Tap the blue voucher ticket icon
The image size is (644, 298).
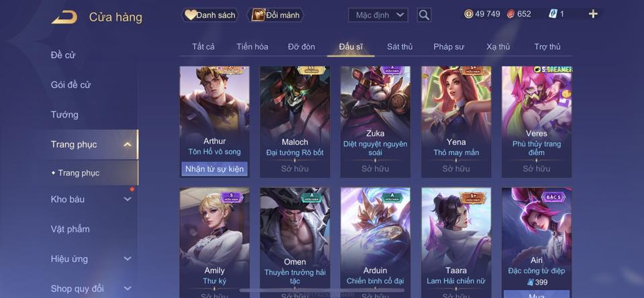coord(553,14)
